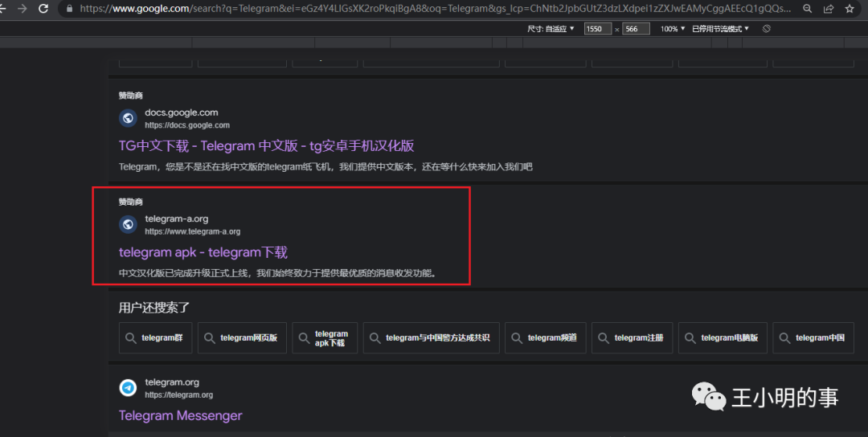Image resolution: width=868 pixels, height=437 pixels.
Task: Click the telegram-a.org site name
Action: coord(177,219)
